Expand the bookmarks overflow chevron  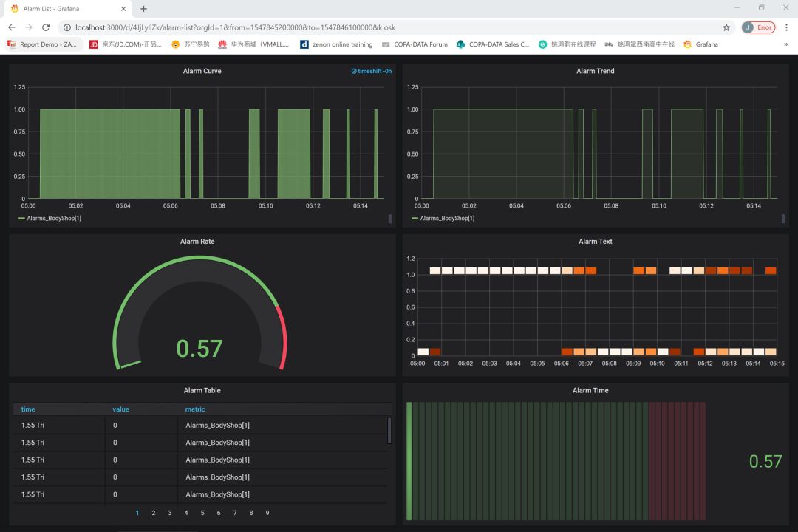coord(785,44)
